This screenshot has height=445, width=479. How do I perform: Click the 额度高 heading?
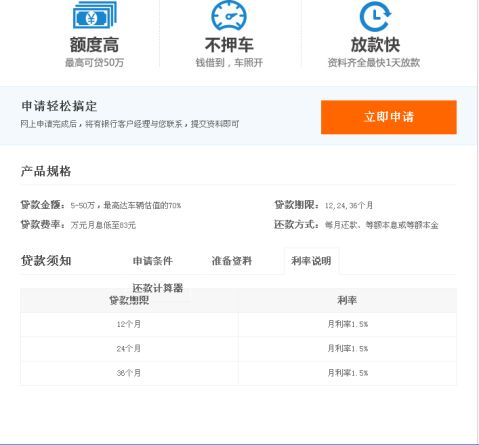tap(94, 45)
